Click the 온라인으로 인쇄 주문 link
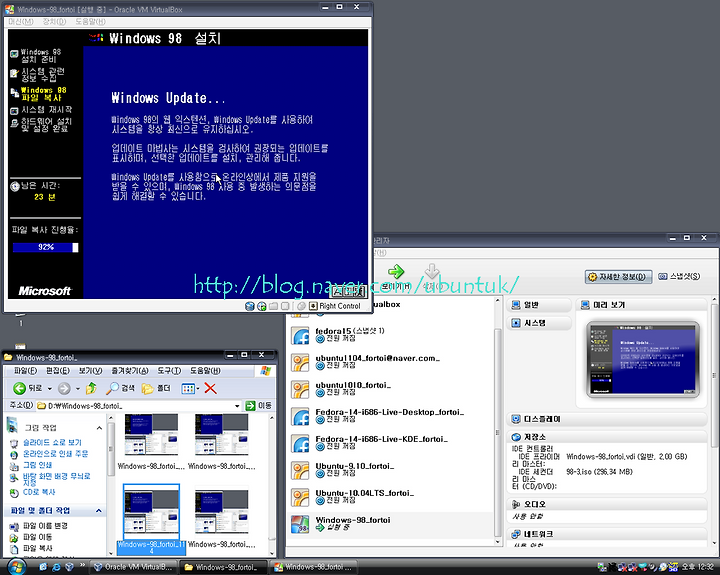The height and width of the screenshot is (575, 720). click(56, 454)
